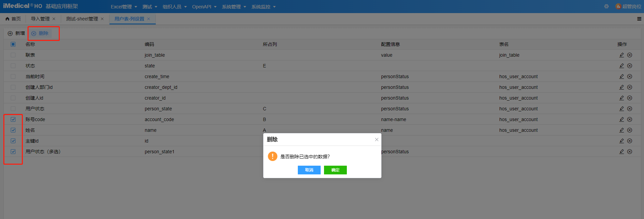Viewport: 644px width, 219px height.
Task: Delete the person_state row via circle-x icon
Action: [630, 109]
